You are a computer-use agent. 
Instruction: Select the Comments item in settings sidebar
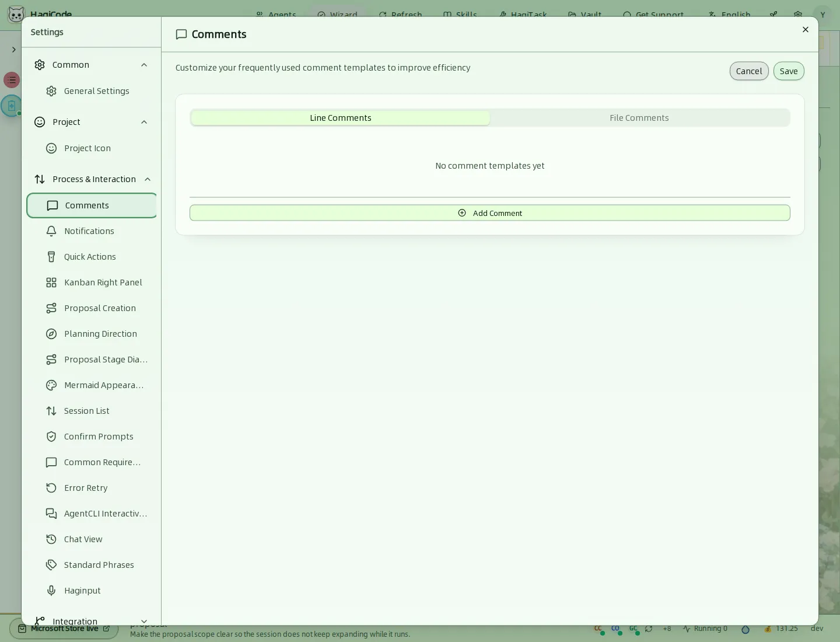92,205
